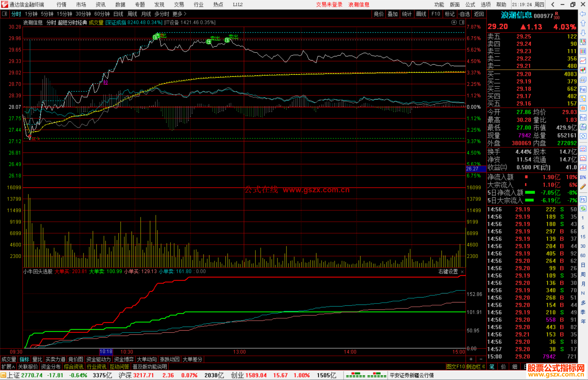Switch to the 日线 period tab

click(118, 14)
